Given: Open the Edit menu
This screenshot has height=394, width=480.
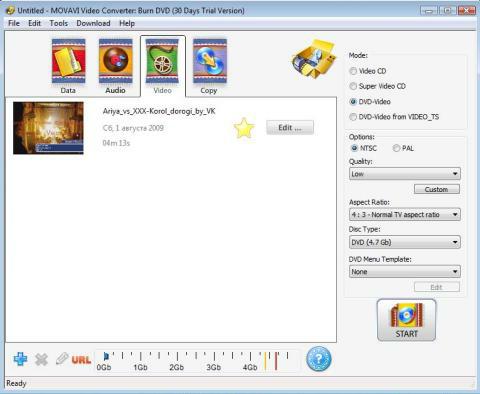Looking at the screenshot, I should (34, 23).
